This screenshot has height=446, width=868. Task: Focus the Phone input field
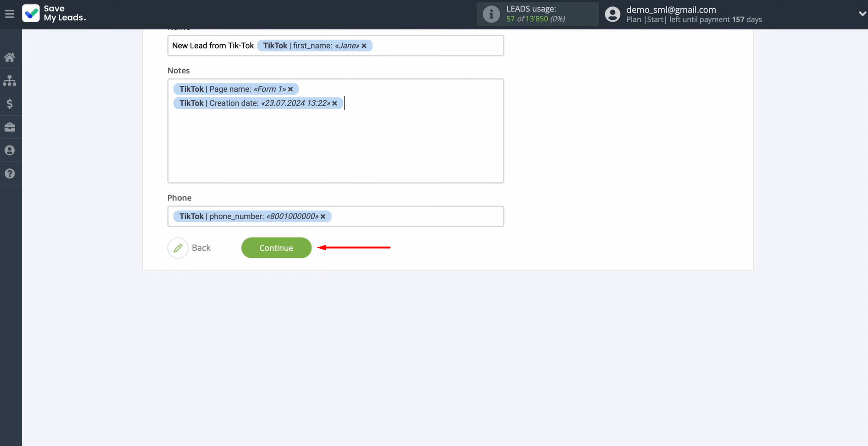pyautogui.click(x=413, y=217)
